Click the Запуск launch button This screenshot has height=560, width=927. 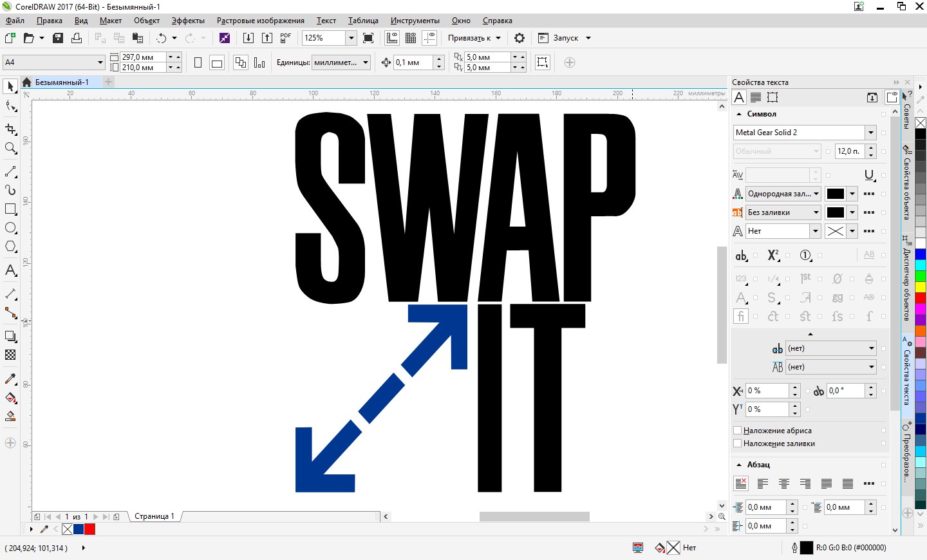tap(564, 38)
